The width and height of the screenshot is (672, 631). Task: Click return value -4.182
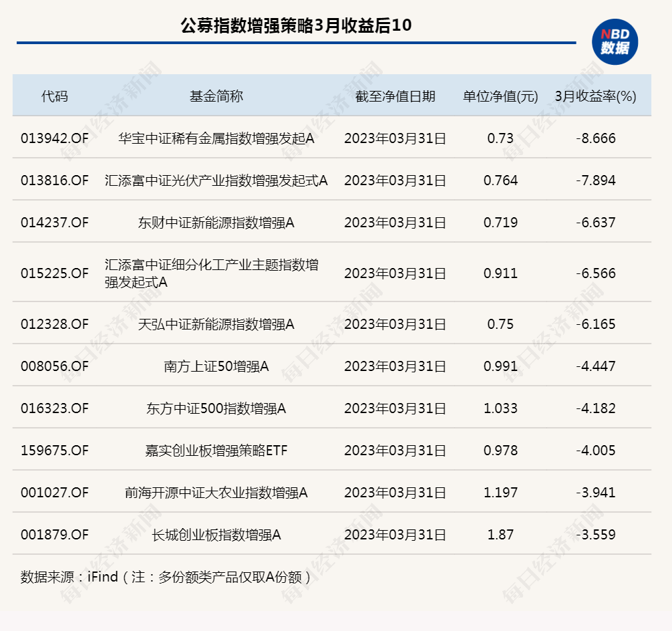click(x=596, y=408)
